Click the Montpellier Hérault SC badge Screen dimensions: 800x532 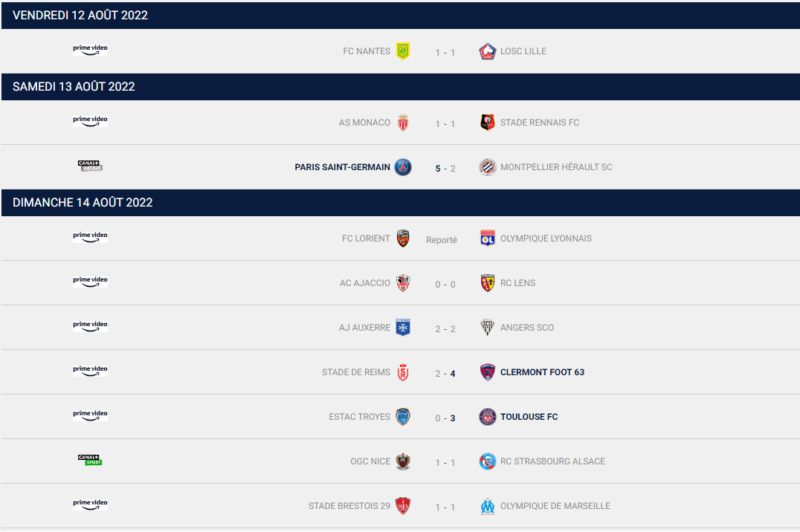pos(488,166)
